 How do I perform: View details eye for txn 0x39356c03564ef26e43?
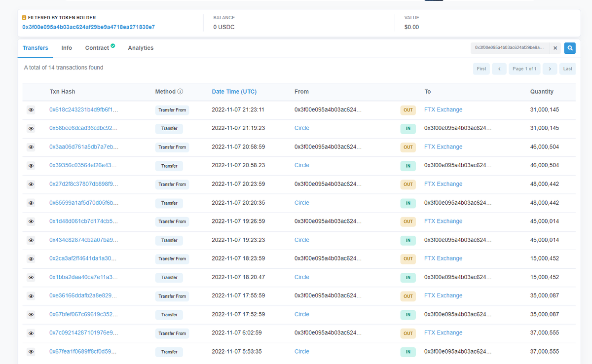coord(31,166)
